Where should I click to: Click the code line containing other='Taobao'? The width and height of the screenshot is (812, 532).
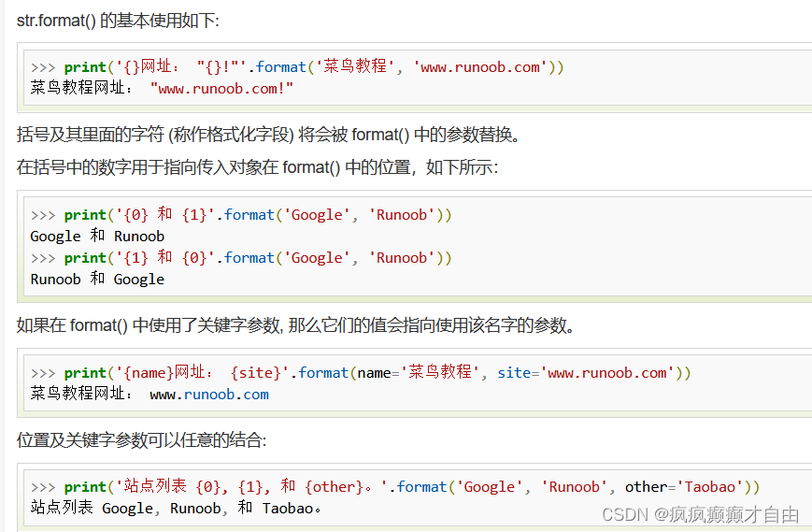coord(395,486)
